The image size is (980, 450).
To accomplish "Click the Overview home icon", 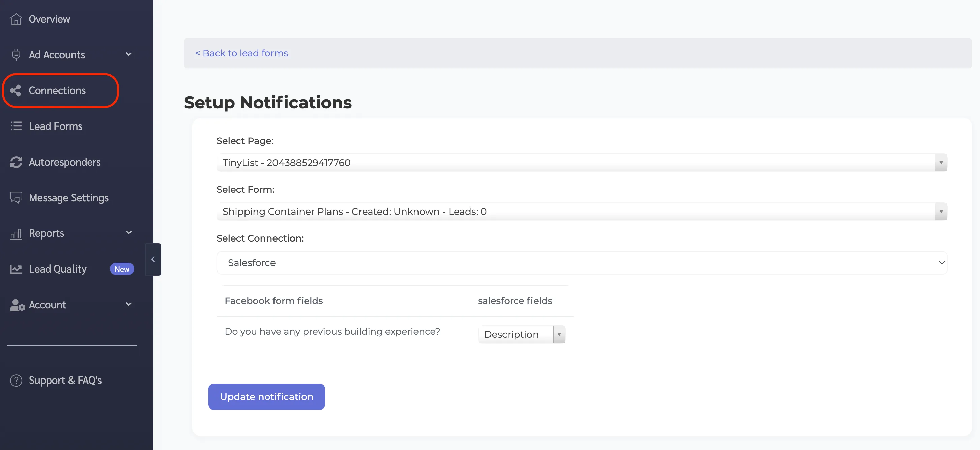I will (16, 19).
